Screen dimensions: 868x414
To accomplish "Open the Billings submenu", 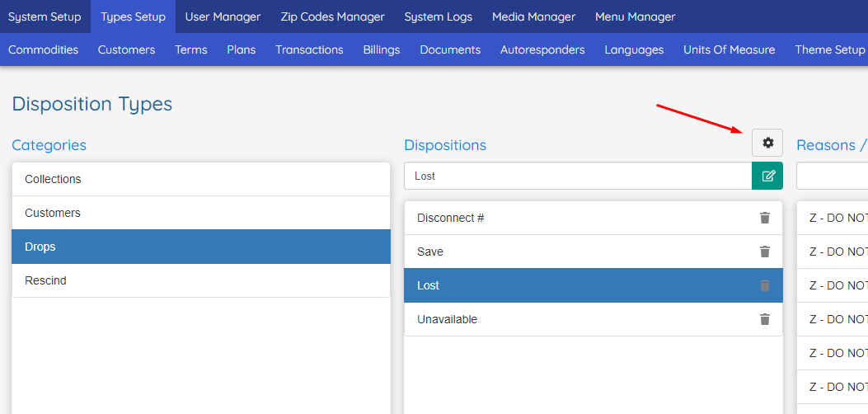I will [x=382, y=49].
